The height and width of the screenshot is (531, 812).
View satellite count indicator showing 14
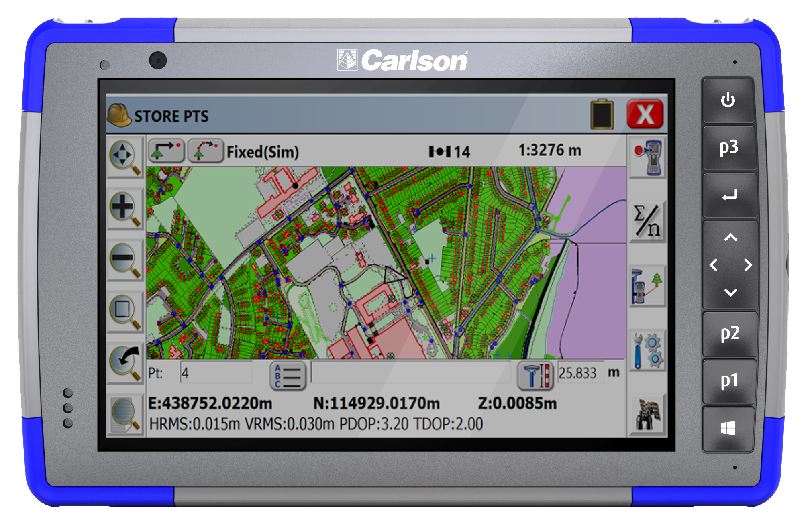(x=449, y=152)
